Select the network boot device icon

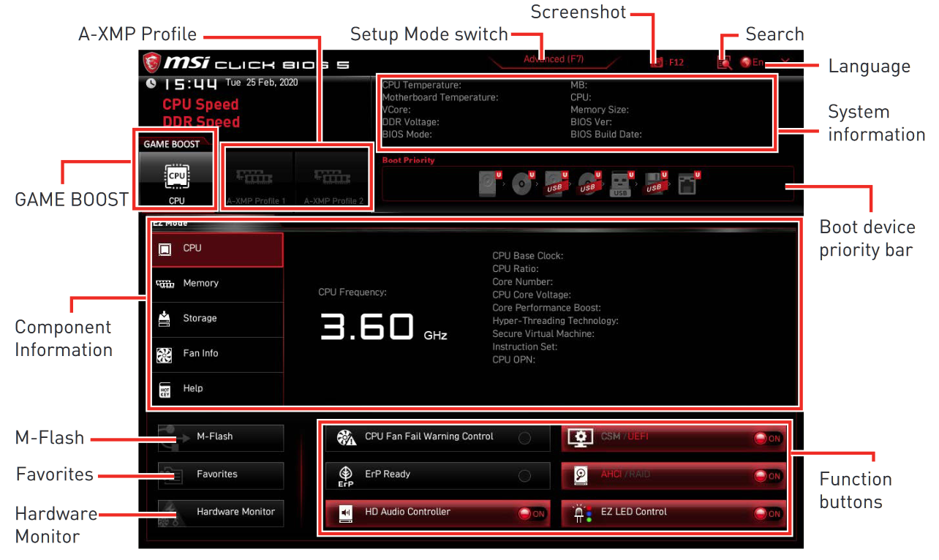click(x=688, y=183)
